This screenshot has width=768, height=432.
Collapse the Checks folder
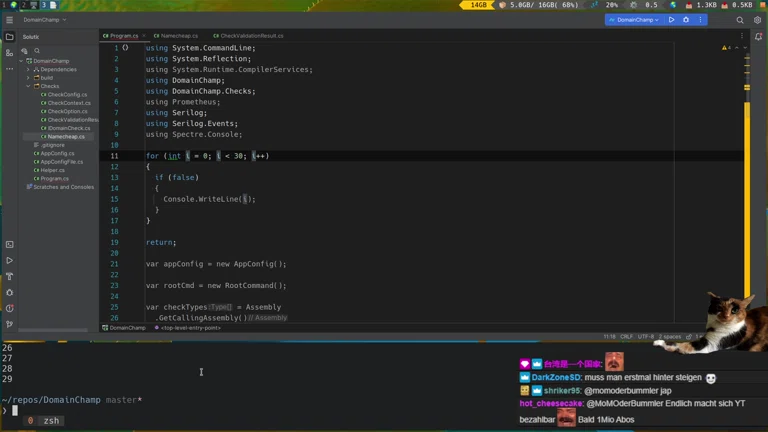coord(28,86)
